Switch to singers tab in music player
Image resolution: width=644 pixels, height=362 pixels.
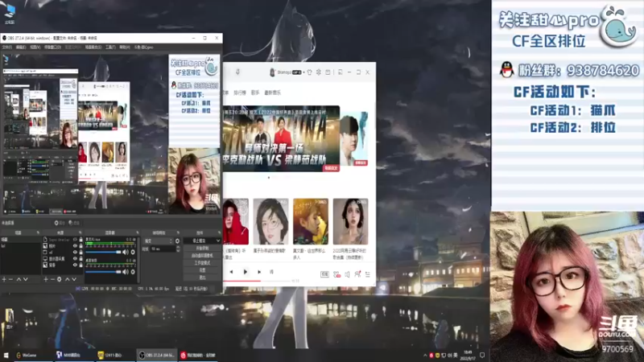(x=255, y=93)
